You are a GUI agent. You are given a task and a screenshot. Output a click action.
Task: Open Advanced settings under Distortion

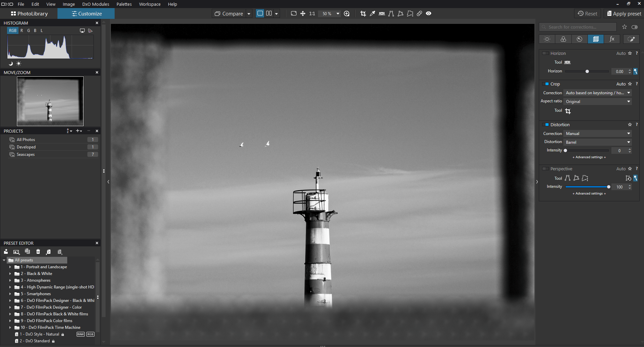(589, 157)
